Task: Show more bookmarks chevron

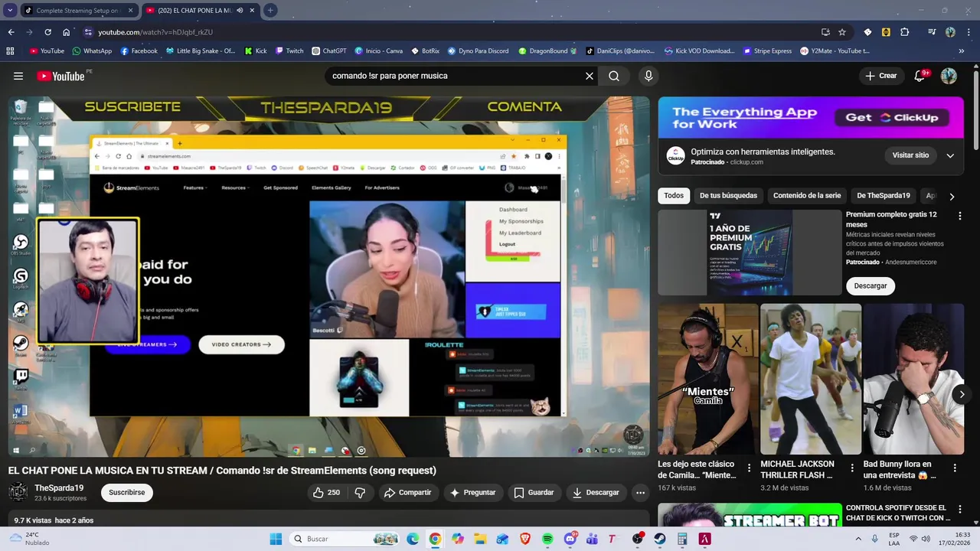Action: tap(961, 51)
